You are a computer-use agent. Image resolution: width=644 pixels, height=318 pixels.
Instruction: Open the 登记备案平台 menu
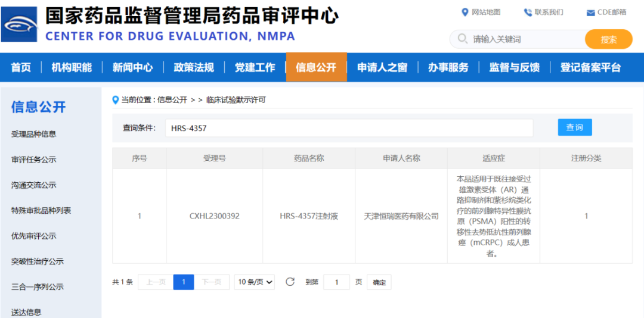click(590, 67)
